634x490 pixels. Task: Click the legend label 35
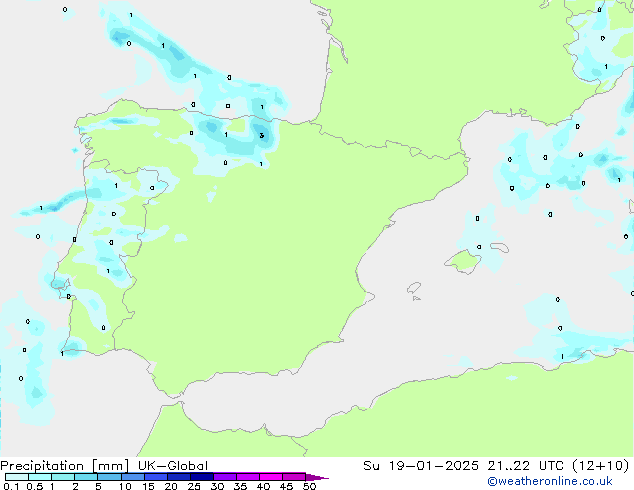coord(240,486)
